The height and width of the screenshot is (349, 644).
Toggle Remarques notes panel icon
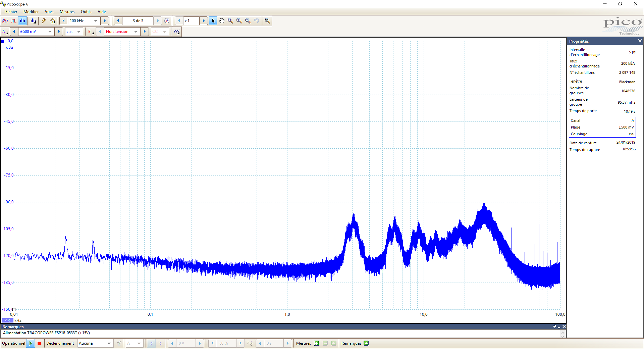pos(366,343)
